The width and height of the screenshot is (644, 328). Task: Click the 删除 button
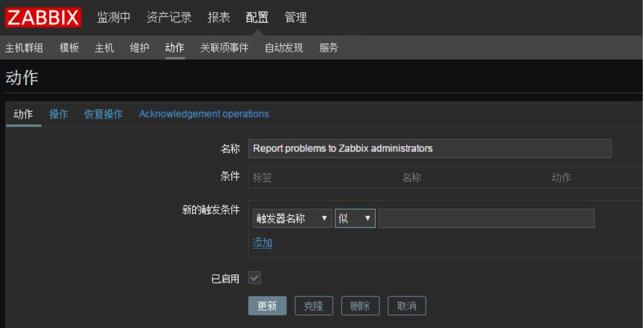click(x=360, y=306)
